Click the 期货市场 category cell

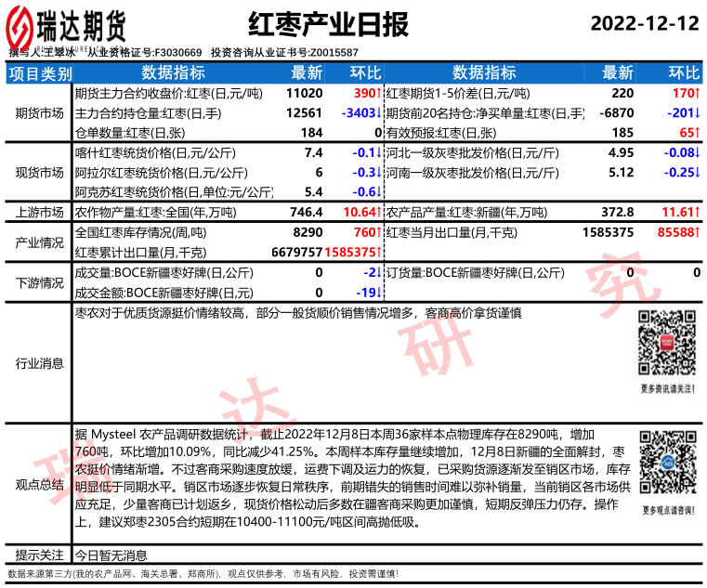38,113
